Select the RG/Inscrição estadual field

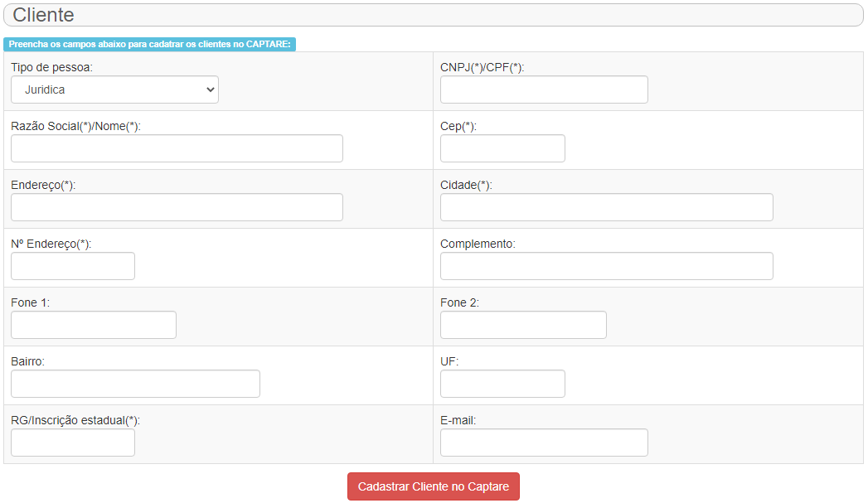[x=73, y=443]
